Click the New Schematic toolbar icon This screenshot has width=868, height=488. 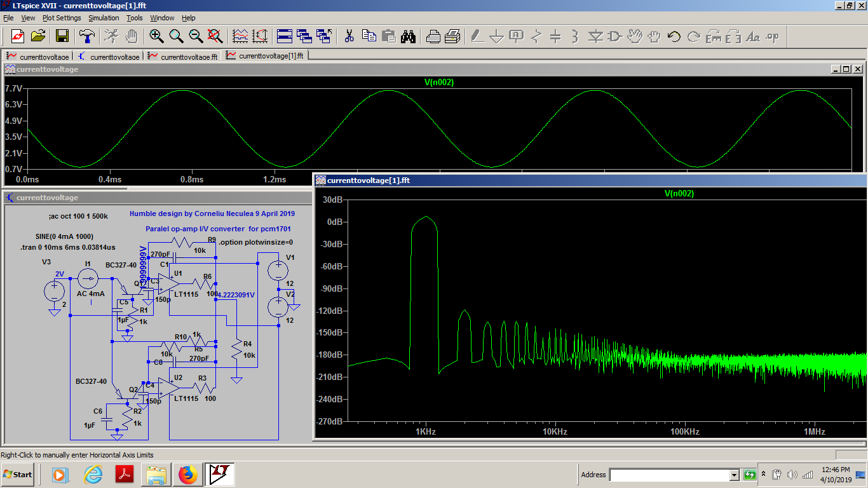[17, 36]
